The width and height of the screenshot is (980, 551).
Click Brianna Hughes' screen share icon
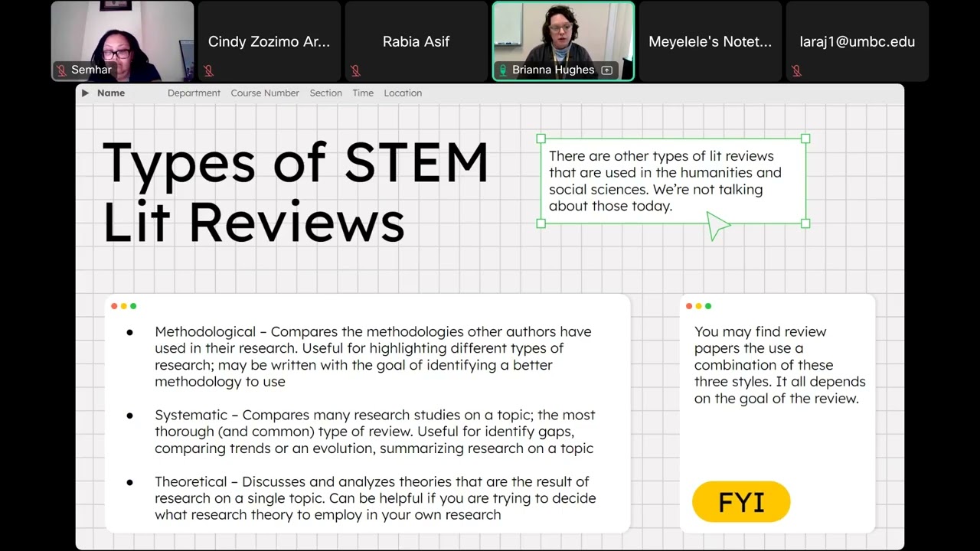(x=607, y=70)
